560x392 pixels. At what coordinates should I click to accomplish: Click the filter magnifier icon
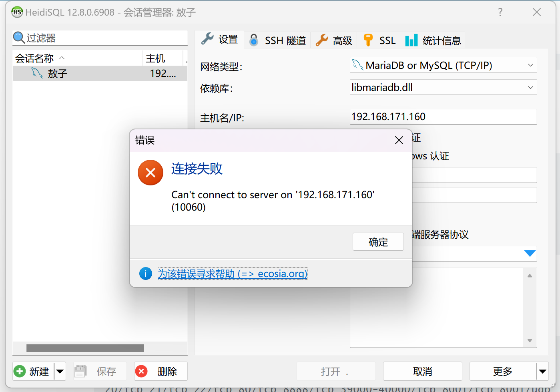pyautogui.click(x=19, y=38)
